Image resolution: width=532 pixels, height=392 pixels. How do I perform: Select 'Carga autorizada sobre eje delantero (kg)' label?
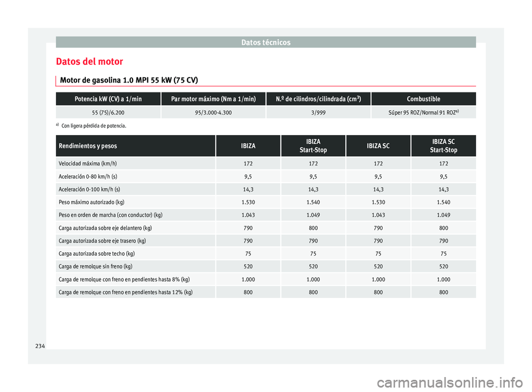[105, 228]
